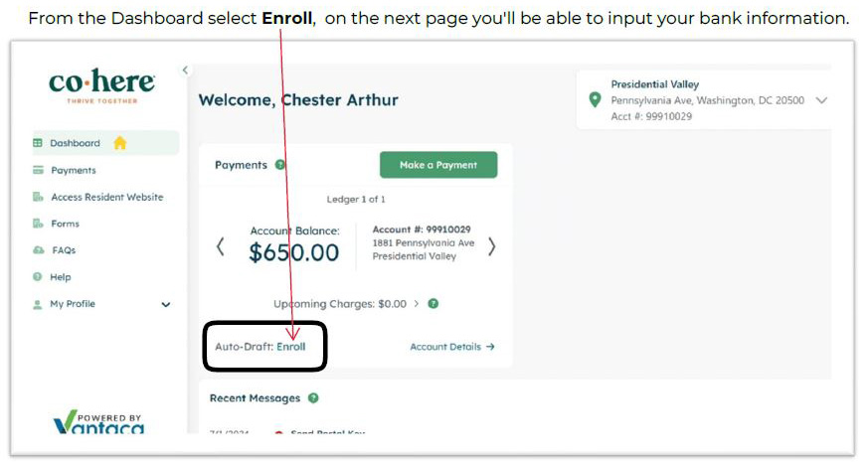Screen dimensions: 868x463
Task: Click the Help question mark icon
Action: click(x=38, y=277)
